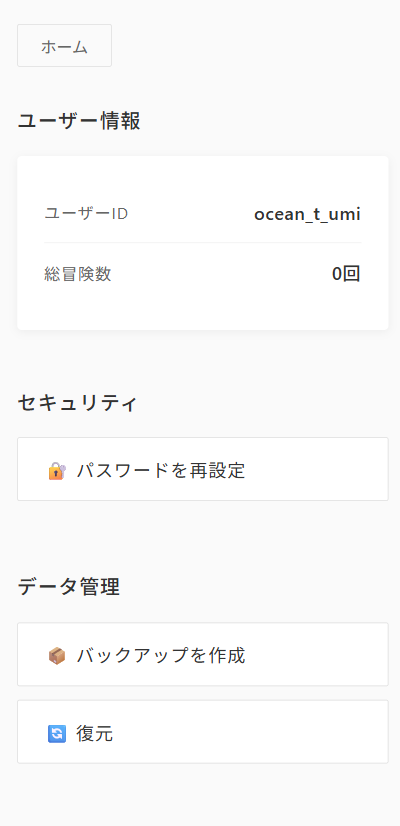Click empty right side of backup button
This screenshot has width=400, height=826.
pos(321,654)
